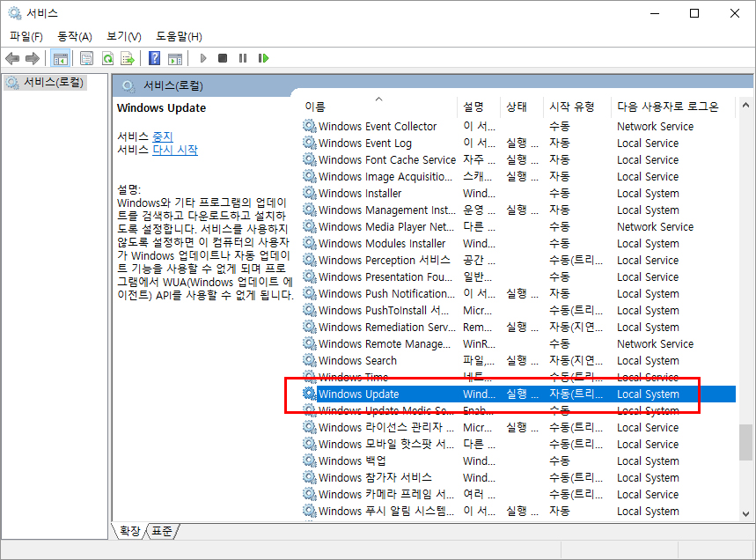Select Windows 라이선스 관리자 row

(x=518, y=427)
